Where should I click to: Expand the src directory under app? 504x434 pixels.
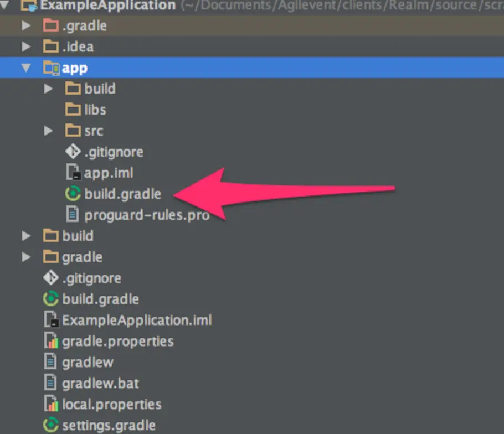(48, 131)
